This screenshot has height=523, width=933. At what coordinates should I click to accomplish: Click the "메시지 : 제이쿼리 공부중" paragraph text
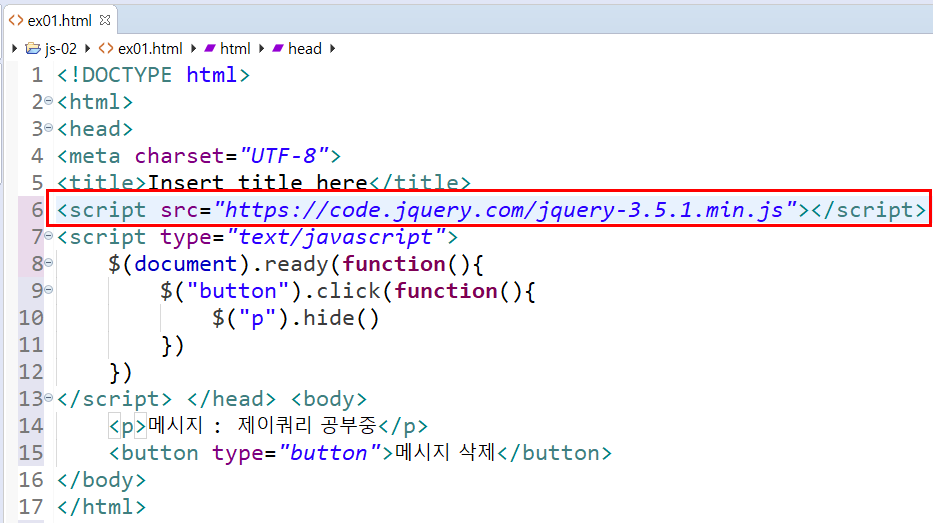[x=262, y=425]
